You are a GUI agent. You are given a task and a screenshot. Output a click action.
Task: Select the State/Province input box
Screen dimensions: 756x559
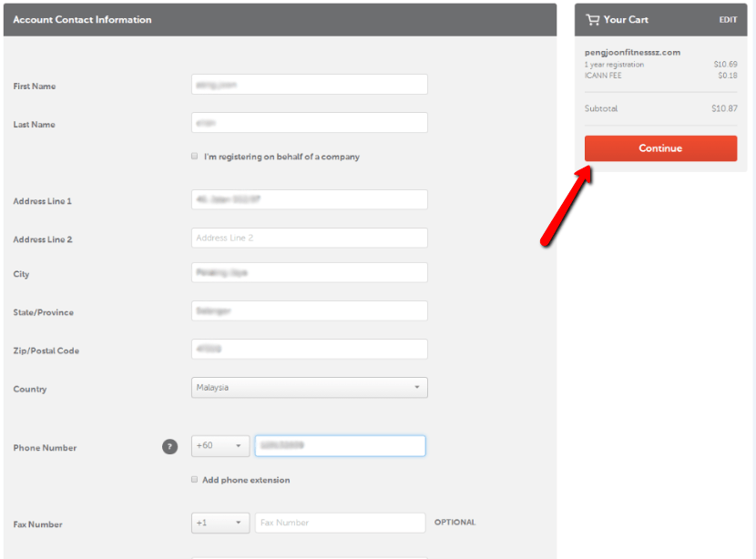point(309,310)
